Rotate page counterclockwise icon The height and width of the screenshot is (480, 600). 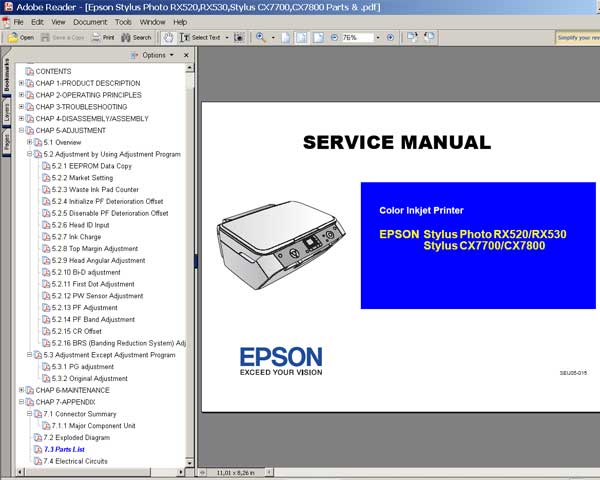coord(429,37)
